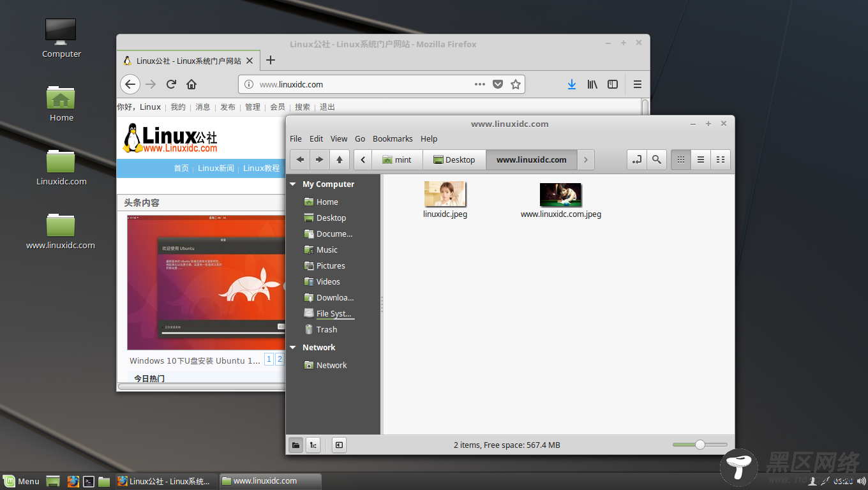Open Pictures in file manager sidebar
Image resolution: width=868 pixels, height=490 pixels.
click(x=325, y=265)
